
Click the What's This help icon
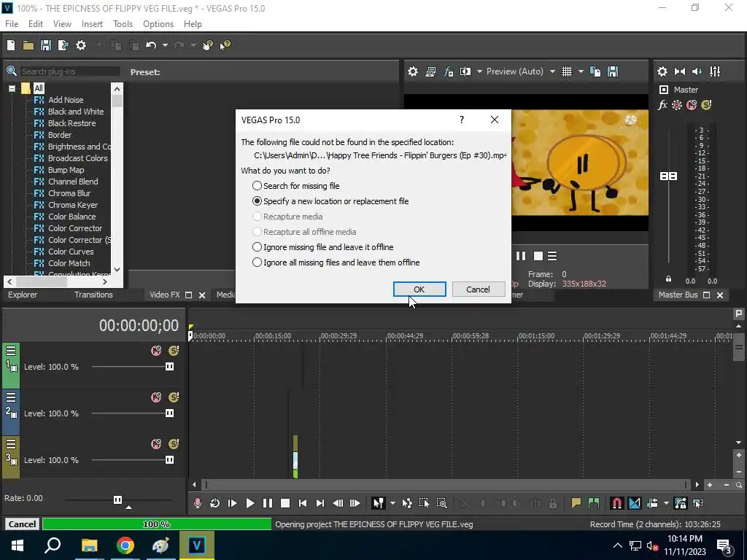(225, 45)
